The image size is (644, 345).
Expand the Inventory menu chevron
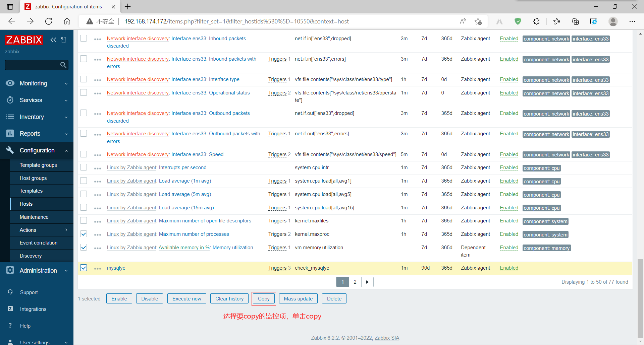66,117
